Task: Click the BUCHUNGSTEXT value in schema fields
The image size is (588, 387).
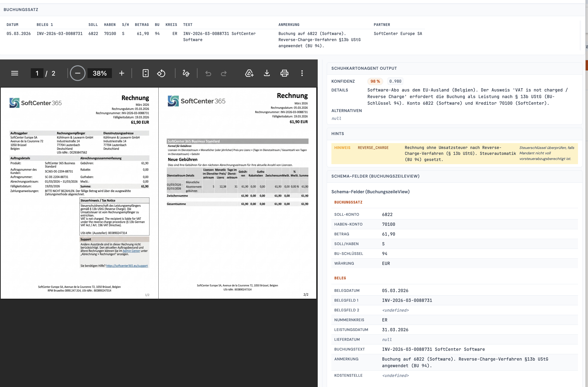Action: (433, 349)
